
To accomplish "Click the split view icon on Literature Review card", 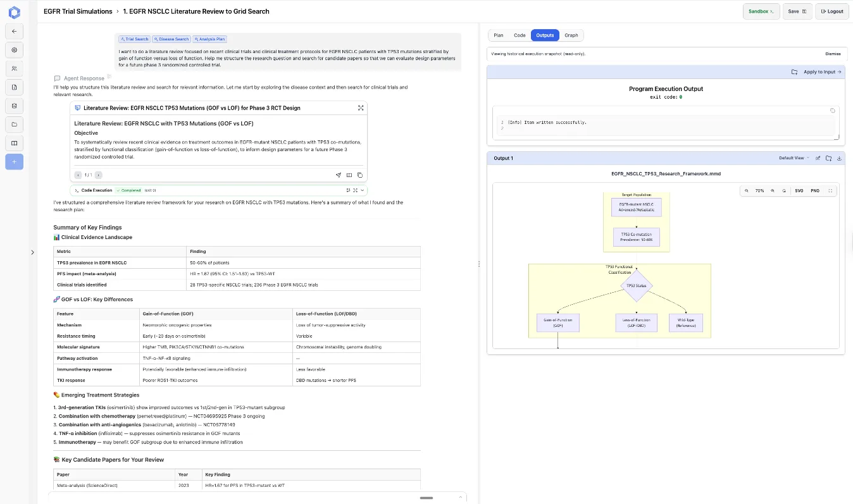I will (x=349, y=175).
